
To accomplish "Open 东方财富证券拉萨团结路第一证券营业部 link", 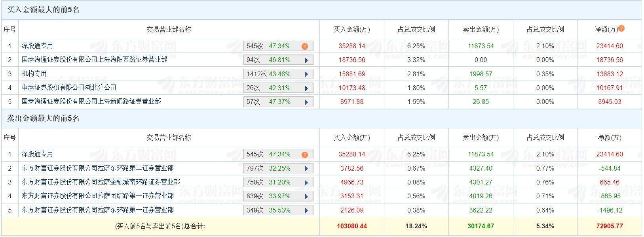I will pyautogui.click(x=98, y=196).
